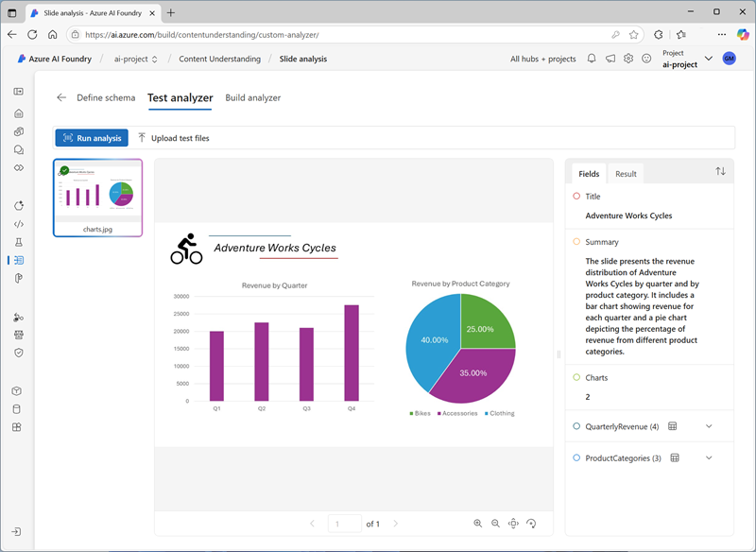Zoom out on the document preview
This screenshot has height=552, width=756.
[x=495, y=524]
